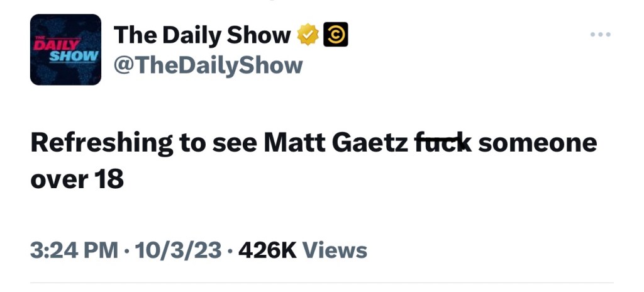This screenshot has width=644, height=292.
Task: Click the struck-through word in the tweet
Action: pos(443,143)
